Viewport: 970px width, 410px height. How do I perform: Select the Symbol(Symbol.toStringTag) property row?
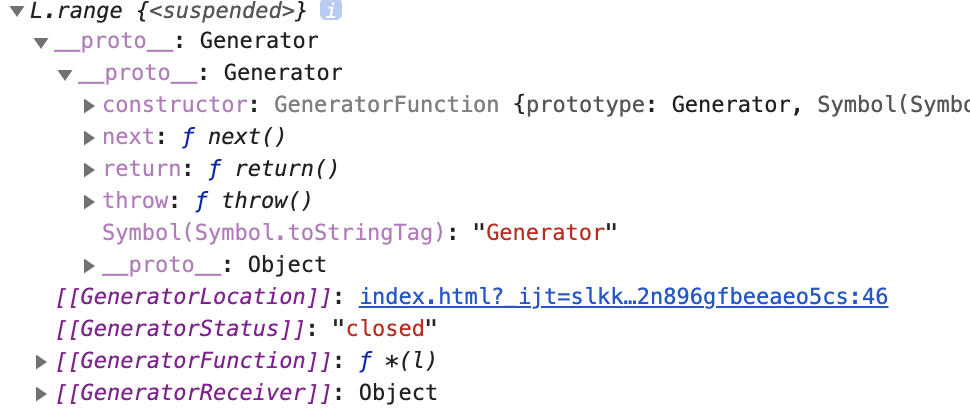point(360,233)
